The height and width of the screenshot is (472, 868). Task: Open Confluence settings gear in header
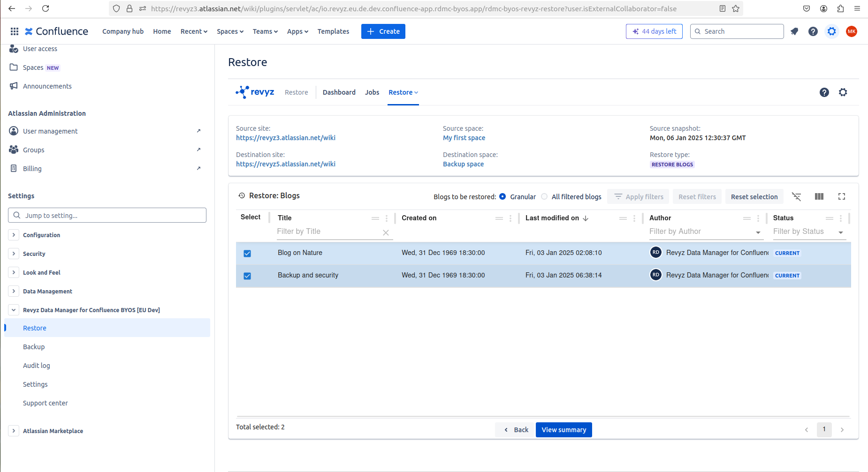pos(832,31)
